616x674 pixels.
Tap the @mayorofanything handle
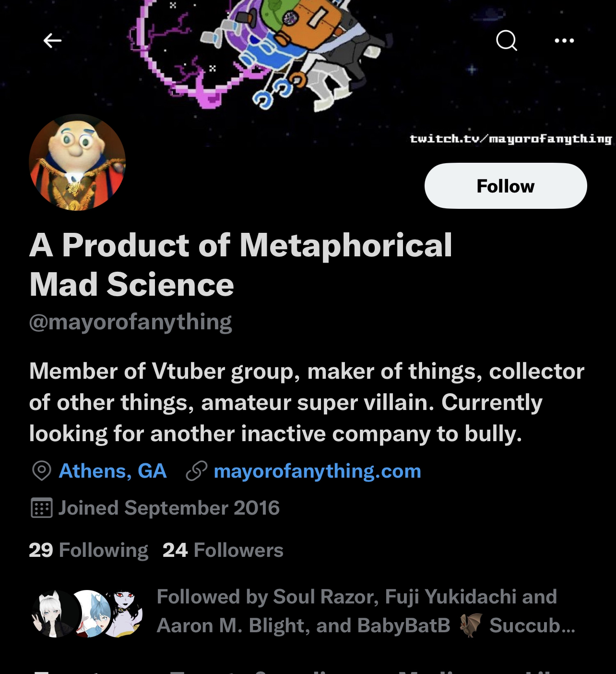coord(130,322)
